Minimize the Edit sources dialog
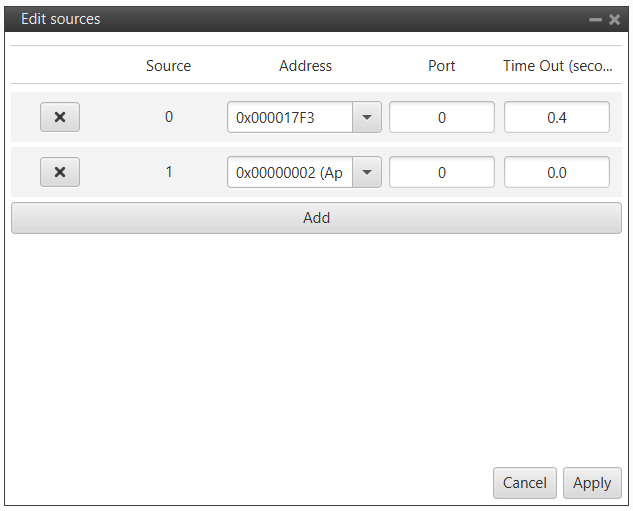This screenshot has width=633, height=511. coord(595,19)
